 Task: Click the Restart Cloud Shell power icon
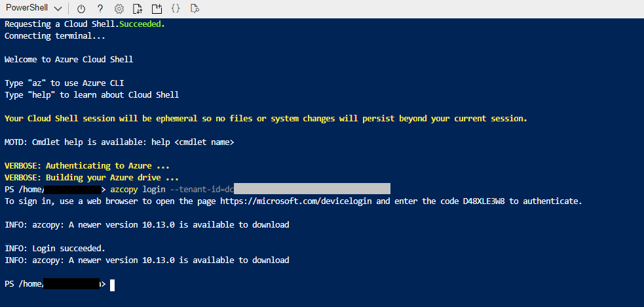point(81,9)
